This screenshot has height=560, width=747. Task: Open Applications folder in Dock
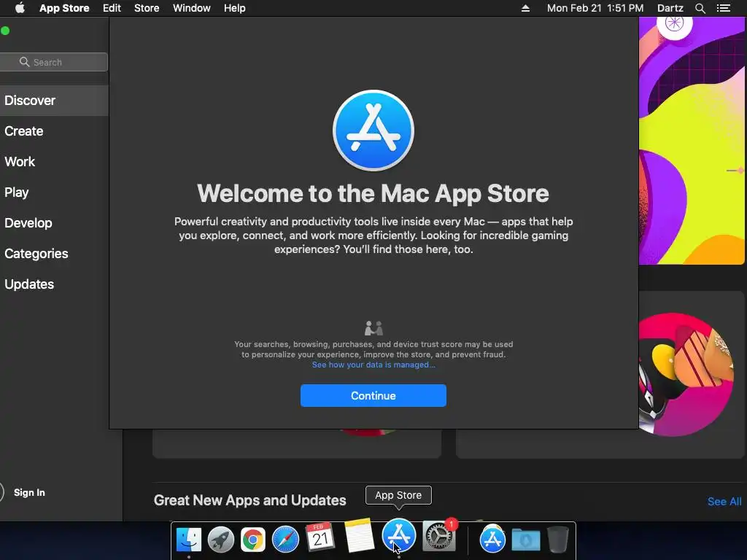point(492,539)
